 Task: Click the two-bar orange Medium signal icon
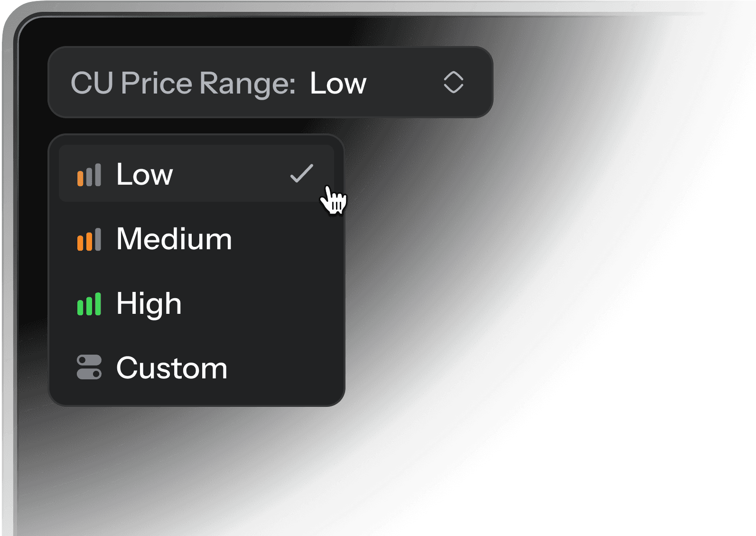(x=89, y=239)
